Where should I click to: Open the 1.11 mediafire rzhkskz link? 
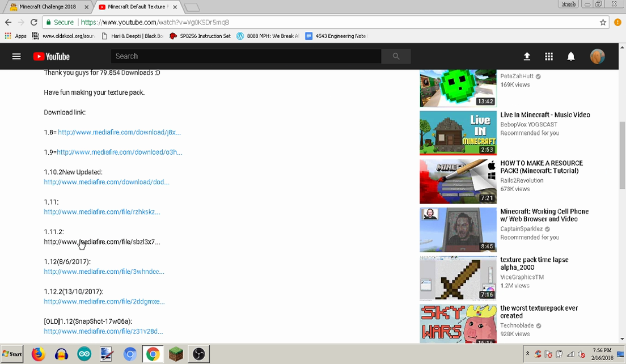(x=102, y=212)
